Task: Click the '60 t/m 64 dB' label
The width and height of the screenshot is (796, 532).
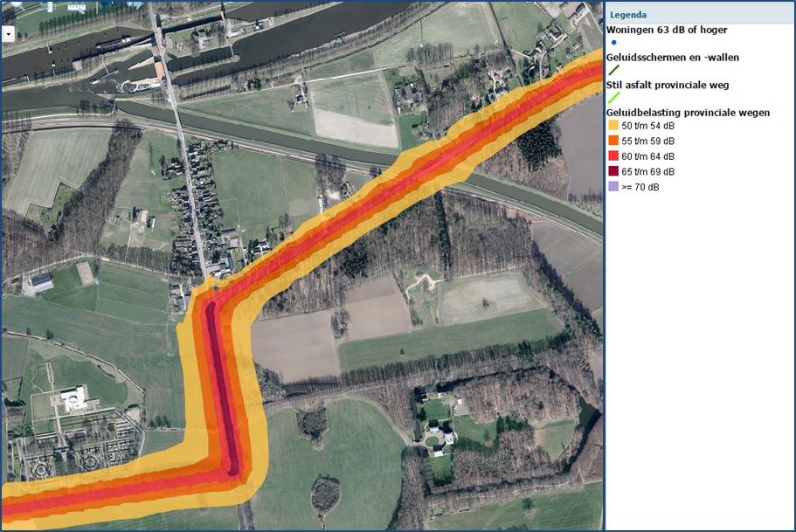Action: (x=647, y=156)
